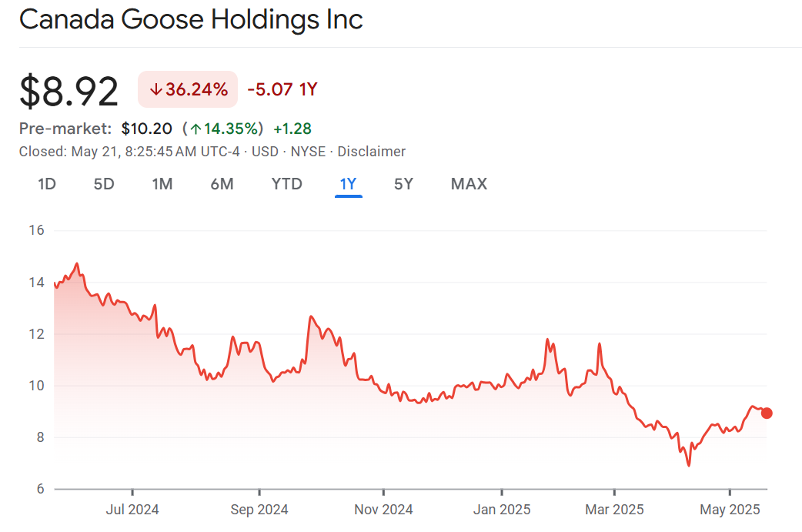Viewport: 802px width, 532px height.
Task: View the 5Y price chart
Action: (403, 184)
